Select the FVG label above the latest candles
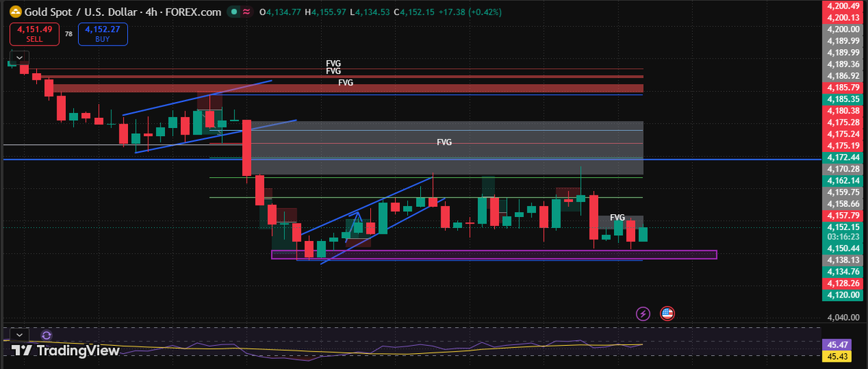The height and width of the screenshot is (369, 868). 617,217
